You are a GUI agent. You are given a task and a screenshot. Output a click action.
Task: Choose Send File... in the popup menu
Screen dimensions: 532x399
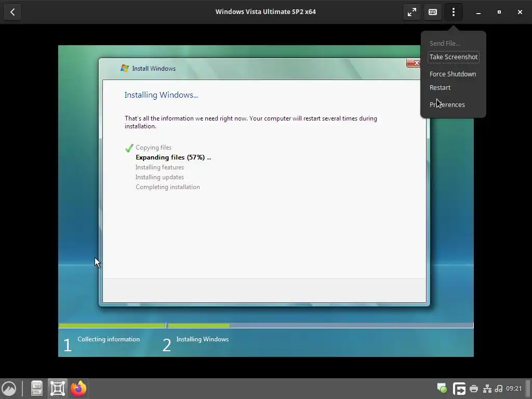(445, 44)
